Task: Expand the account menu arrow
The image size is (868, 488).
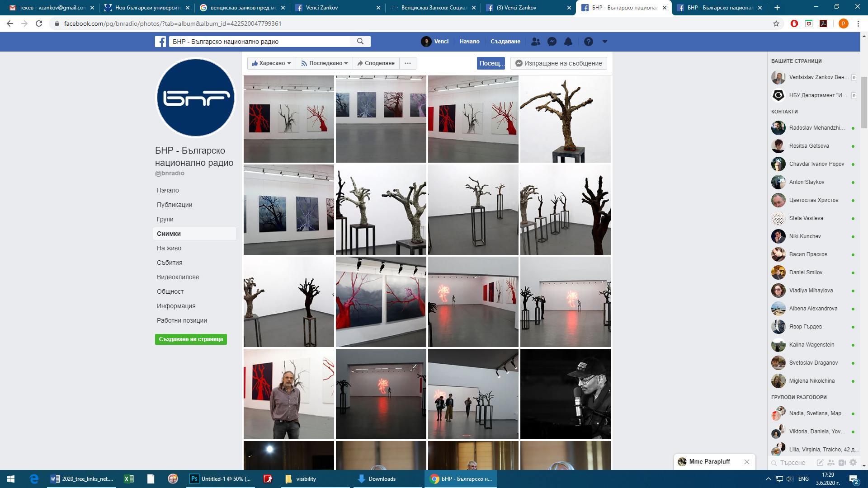Action: 604,42
